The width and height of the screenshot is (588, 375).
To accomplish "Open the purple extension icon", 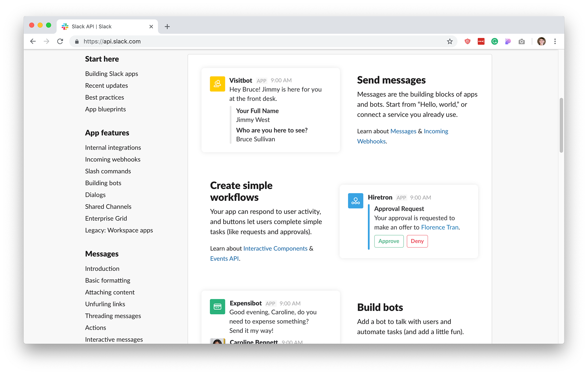I will point(508,41).
